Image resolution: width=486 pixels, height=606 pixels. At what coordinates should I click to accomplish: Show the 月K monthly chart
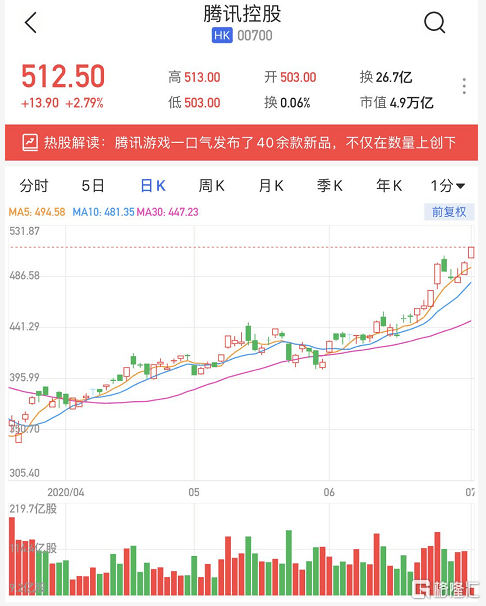pos(271,186)
